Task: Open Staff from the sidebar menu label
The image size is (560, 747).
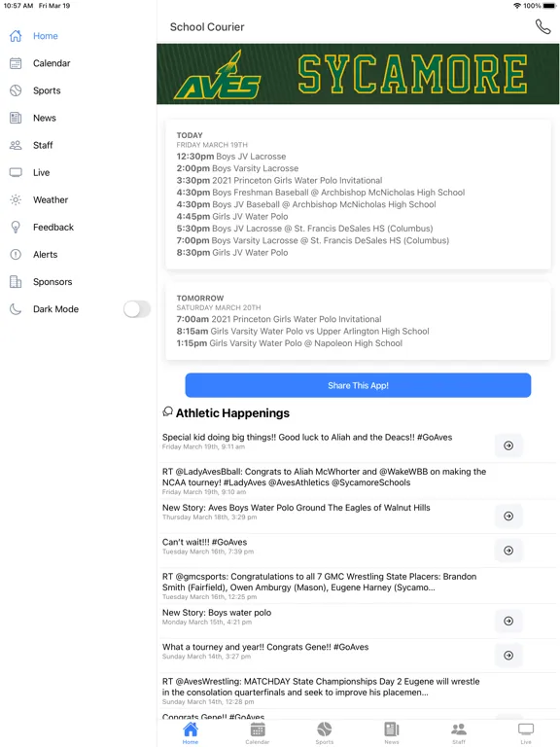Action: (x=43, y=145)
